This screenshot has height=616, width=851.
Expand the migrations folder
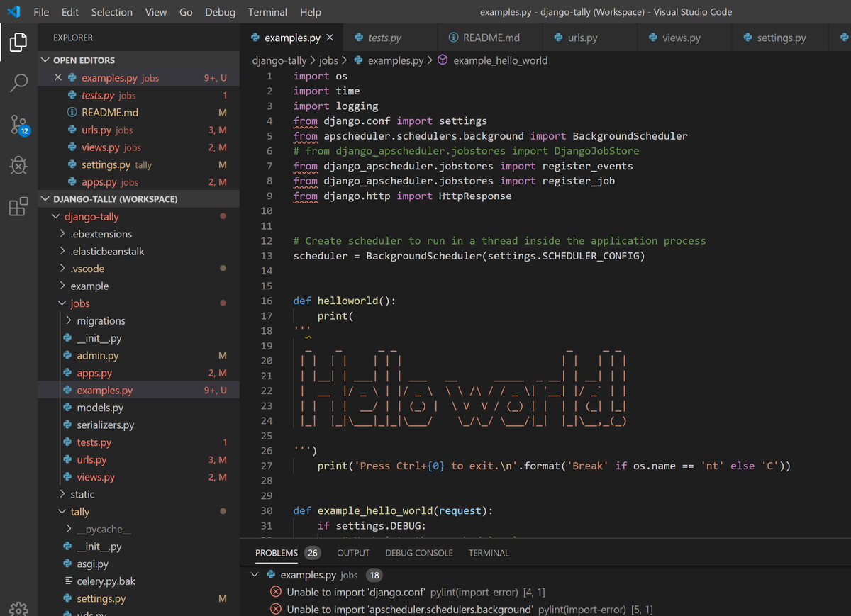click(x=69, y=321)
